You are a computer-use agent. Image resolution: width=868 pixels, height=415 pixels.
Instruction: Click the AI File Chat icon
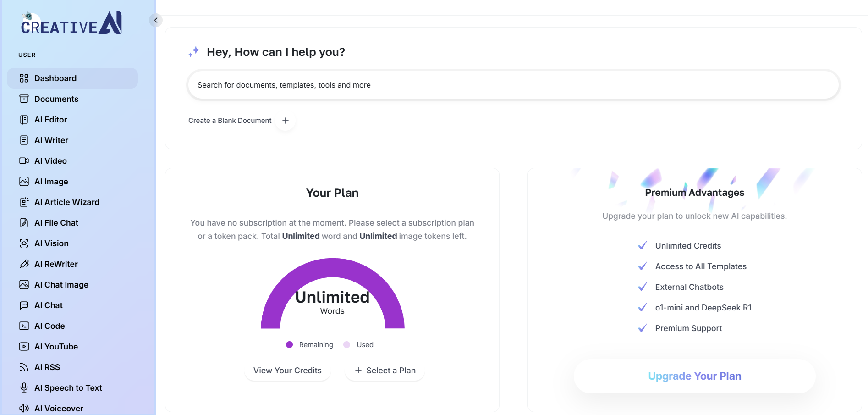tap(24, 223)
